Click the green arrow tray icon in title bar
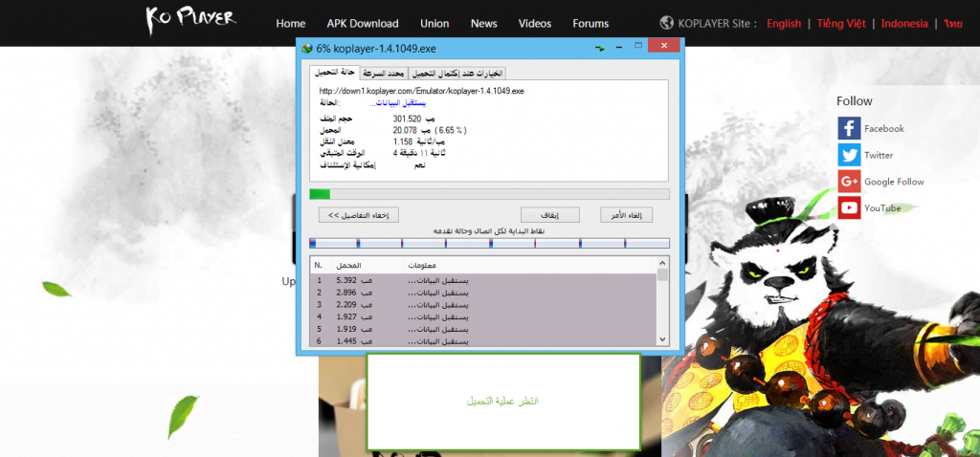This screenshot has height=457, width=980. (600, 48)
